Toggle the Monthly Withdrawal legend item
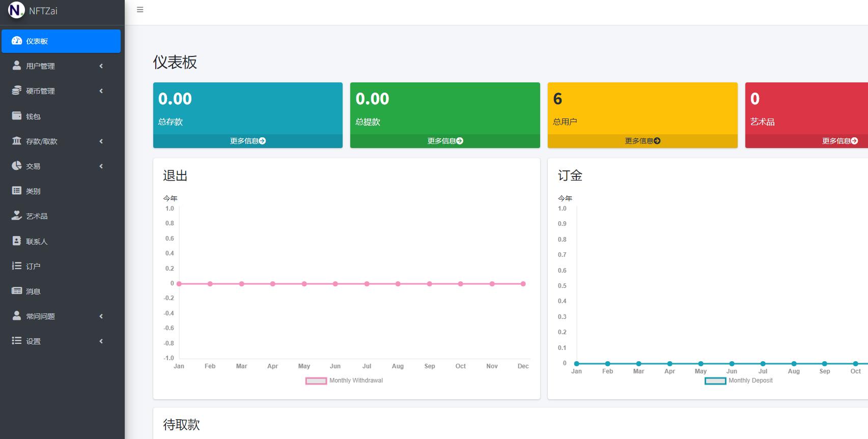 click(x=344, y=381)
